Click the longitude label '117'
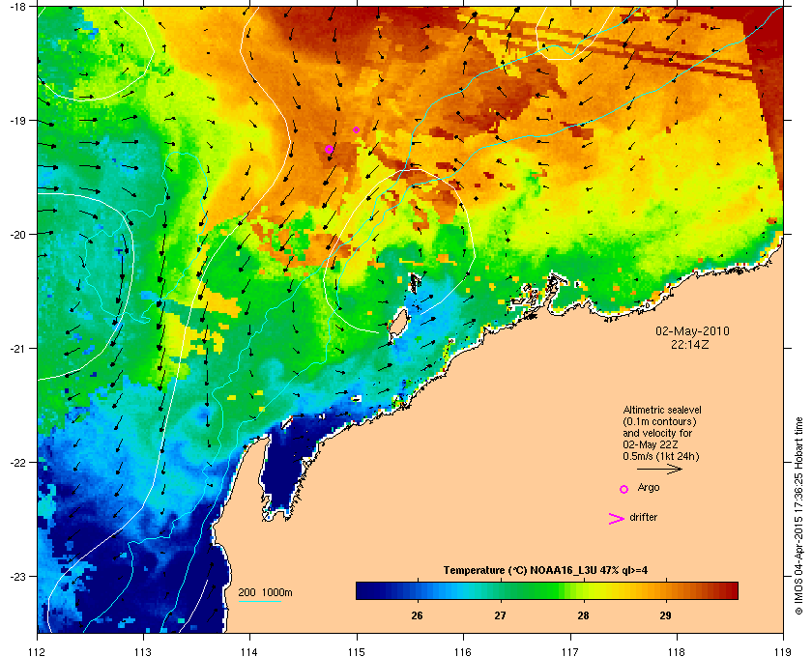Screen dimensions: 812x657 [x=569, y=652]
